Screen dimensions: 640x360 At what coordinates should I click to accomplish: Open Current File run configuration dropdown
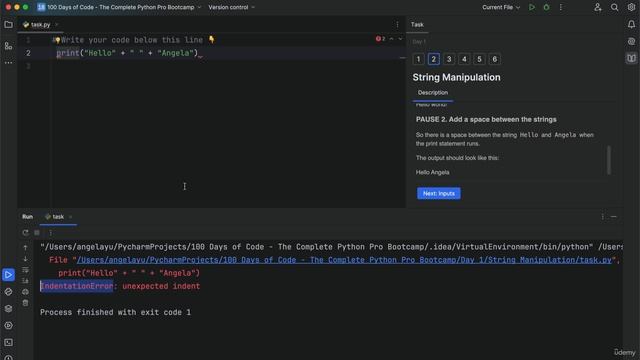[501, 7]
